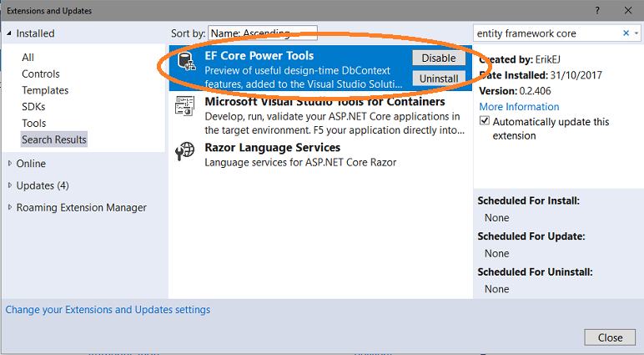Collapse the Installed category
This screenshot has height=355, width=644.
coord(9,33)
